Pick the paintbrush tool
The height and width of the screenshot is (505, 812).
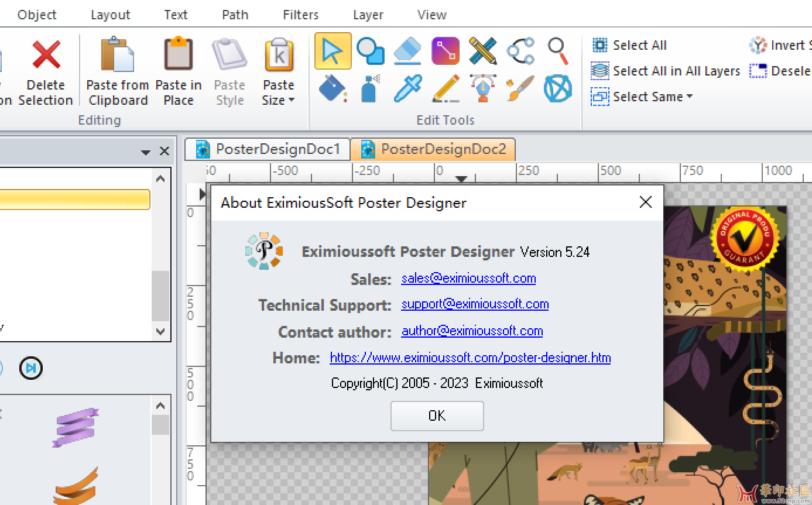tap(520, 88)
